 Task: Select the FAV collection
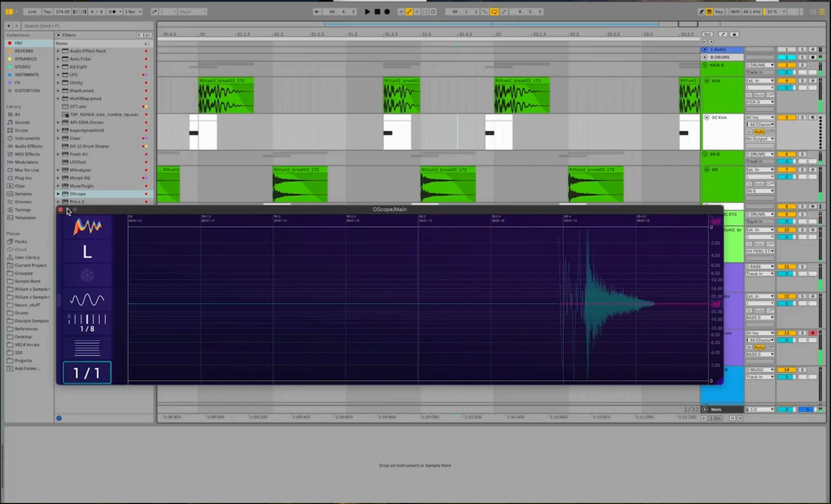click(x=29, y=43)
